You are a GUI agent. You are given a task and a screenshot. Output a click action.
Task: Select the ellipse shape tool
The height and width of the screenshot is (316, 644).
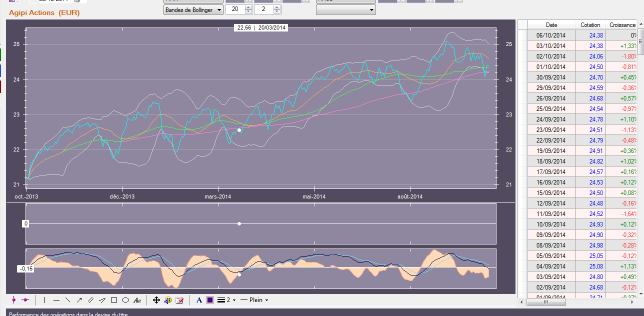coord(125,300)
